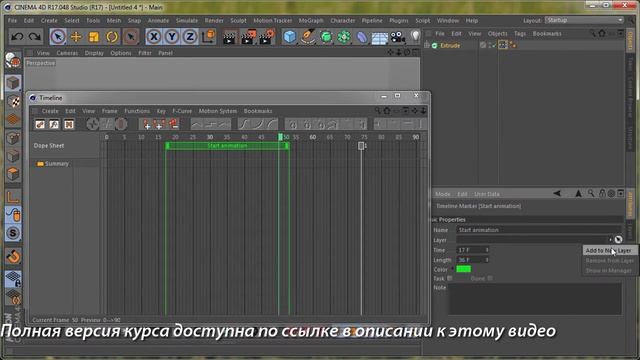Open Edit Render Settings icon

[x=267, y=37]
